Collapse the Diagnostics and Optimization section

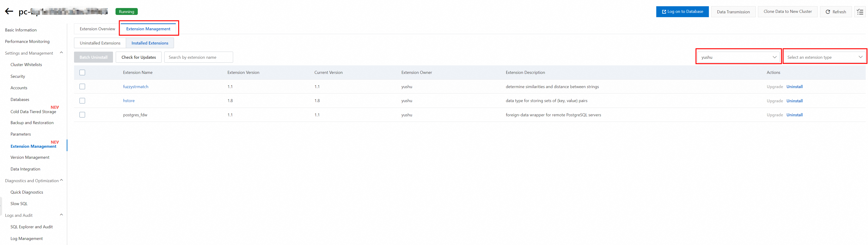pos(61,180)
